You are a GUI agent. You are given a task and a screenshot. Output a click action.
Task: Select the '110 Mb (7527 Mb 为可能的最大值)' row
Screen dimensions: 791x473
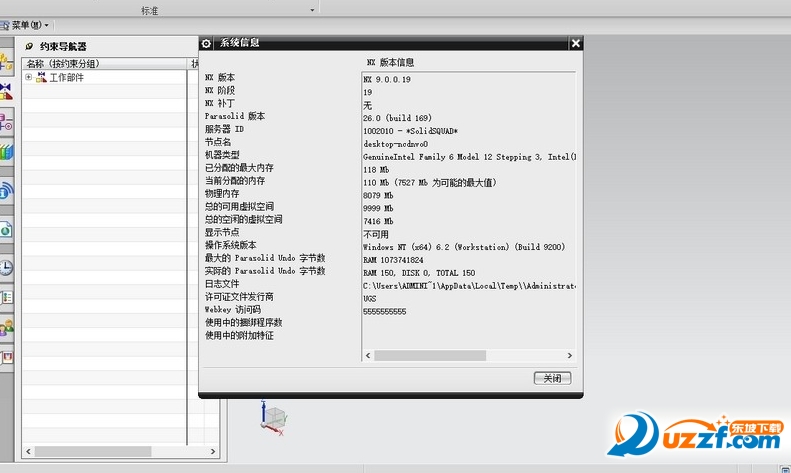[x=430, y=183]
